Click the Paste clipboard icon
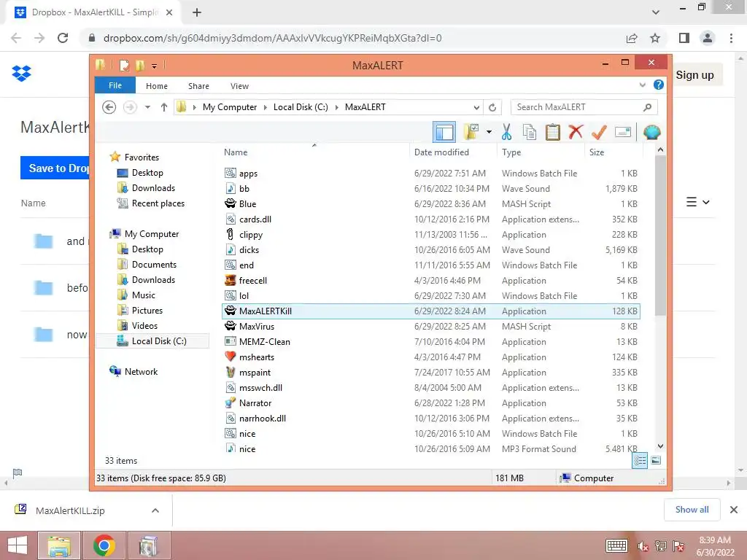 coord(552,132)
